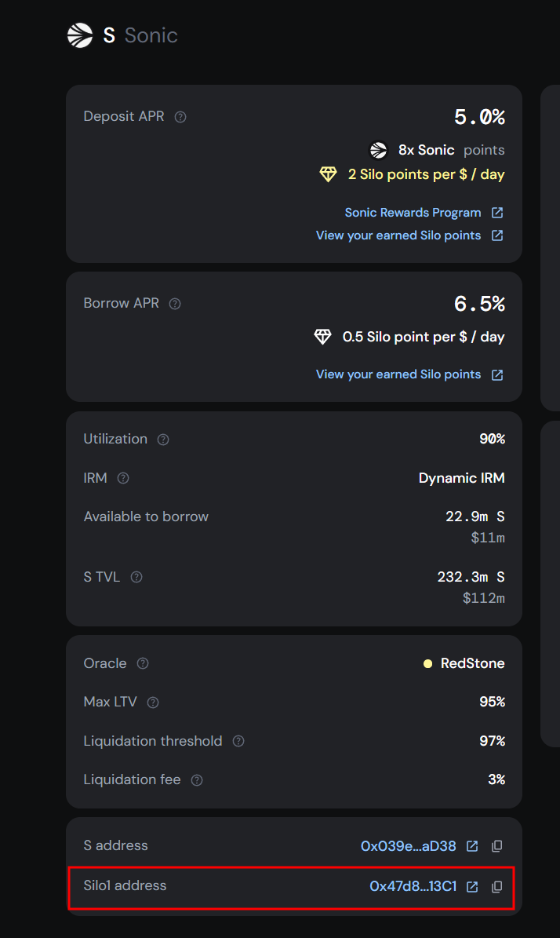Click the Deposit APR help icon
This screenshot has width=560, height=938.
180,117
